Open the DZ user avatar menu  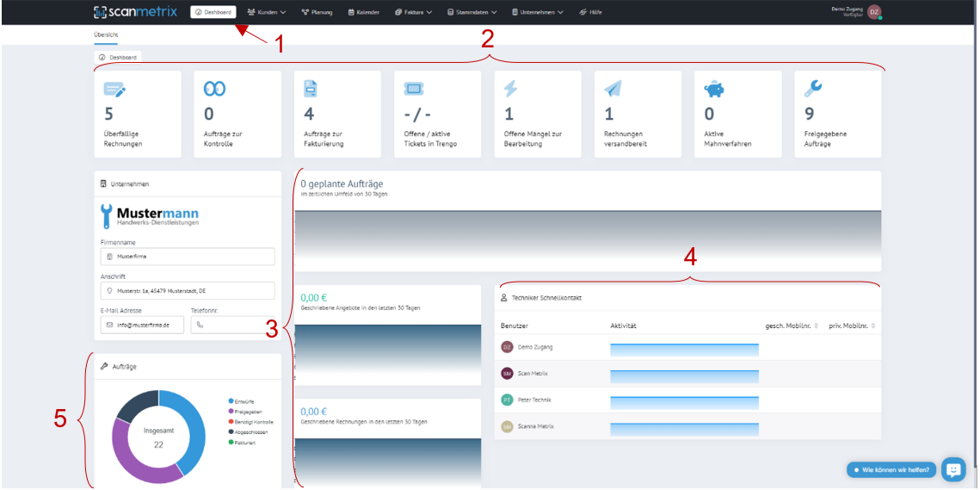[874, 11]
